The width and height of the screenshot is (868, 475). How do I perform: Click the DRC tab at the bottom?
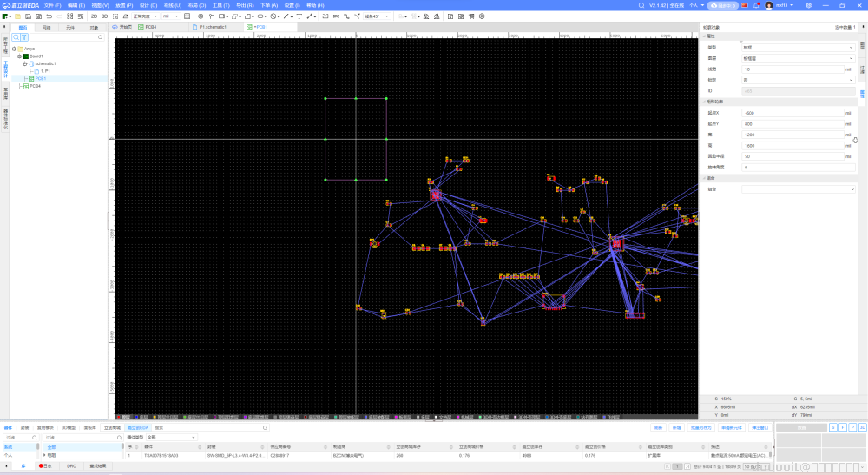click(x=71, y=466)
